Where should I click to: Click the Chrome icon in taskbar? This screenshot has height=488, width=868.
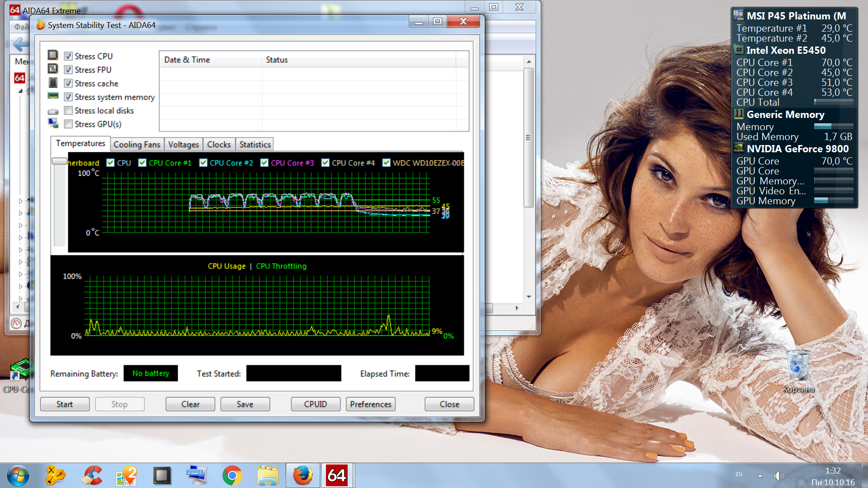point(232,475)
